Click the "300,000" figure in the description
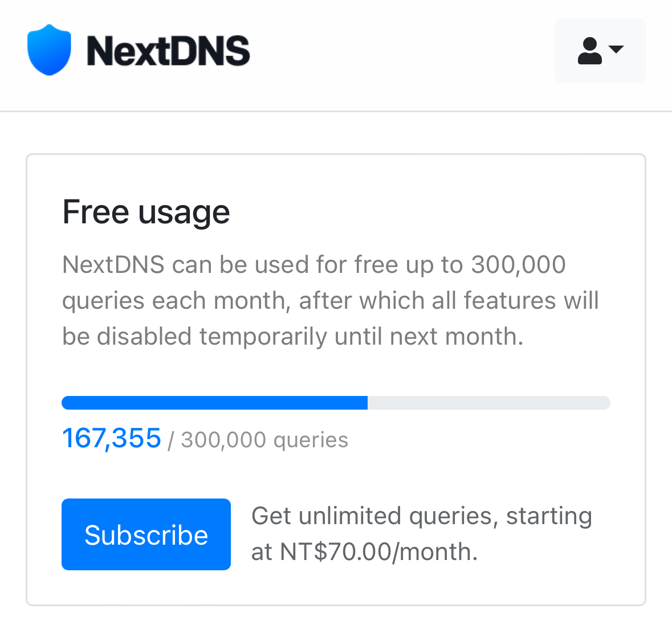The image size is (672, 617). click(x=518, y=265)
